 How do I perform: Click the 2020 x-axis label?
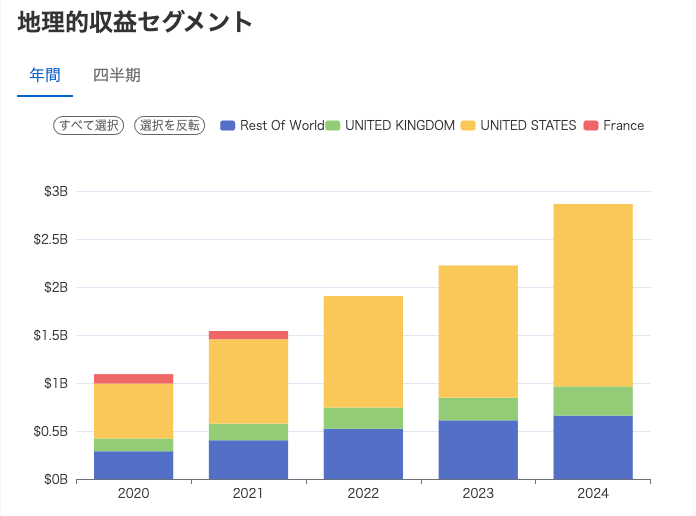coord(134,493)
